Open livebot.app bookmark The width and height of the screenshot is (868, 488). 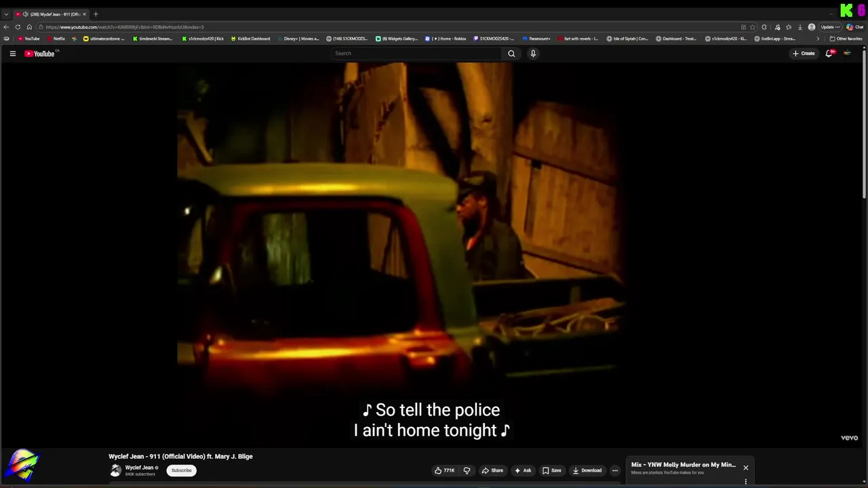774,39
